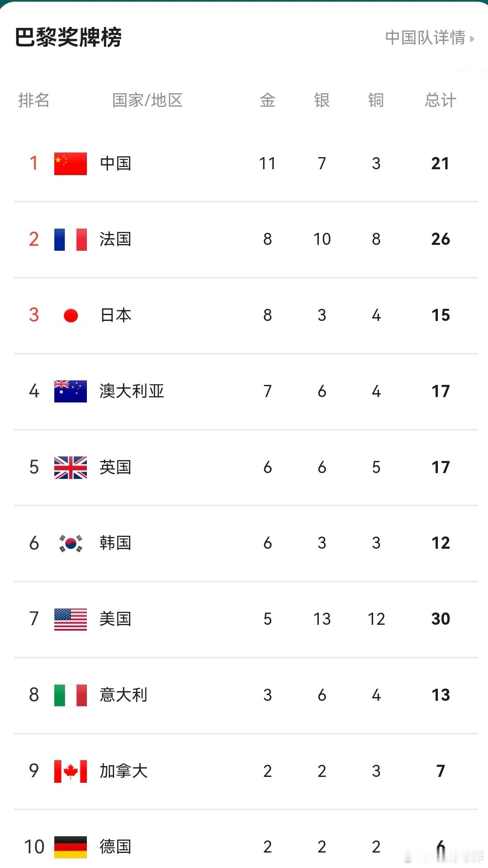Tap United States total of 30

[x=440, y=619]
